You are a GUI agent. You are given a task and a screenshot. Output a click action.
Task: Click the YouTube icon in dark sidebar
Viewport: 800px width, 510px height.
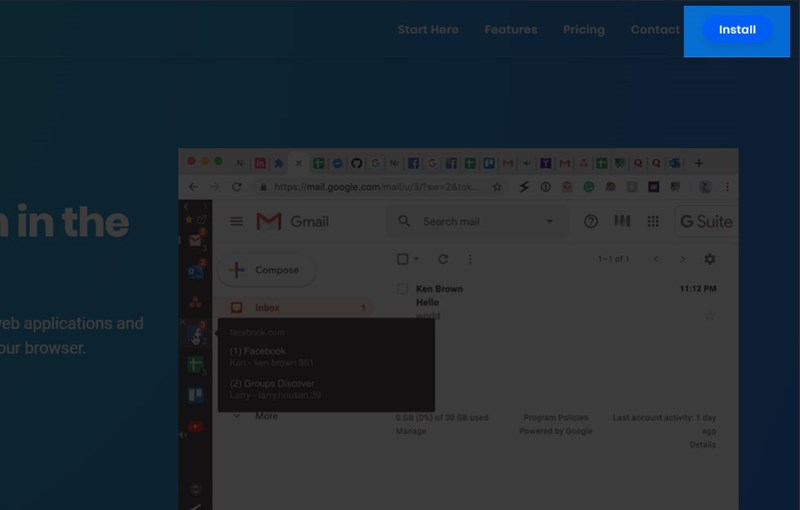195,426
